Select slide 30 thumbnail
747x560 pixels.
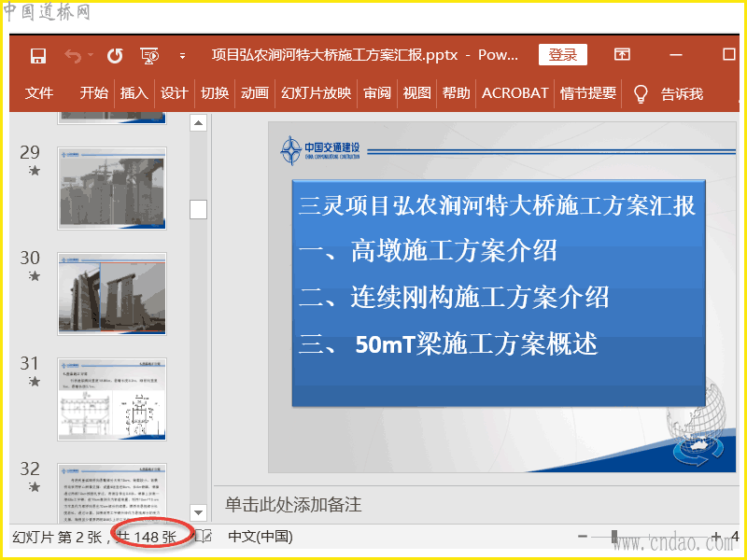[112, 294]
